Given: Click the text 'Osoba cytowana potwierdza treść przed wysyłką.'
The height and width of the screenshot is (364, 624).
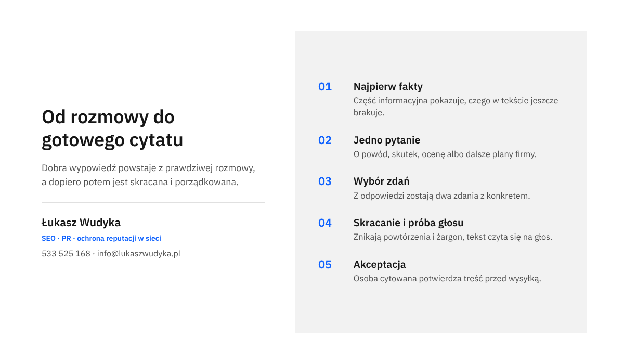Looking at the screenshot, I should pyautogui.click(x=448, y=279).
